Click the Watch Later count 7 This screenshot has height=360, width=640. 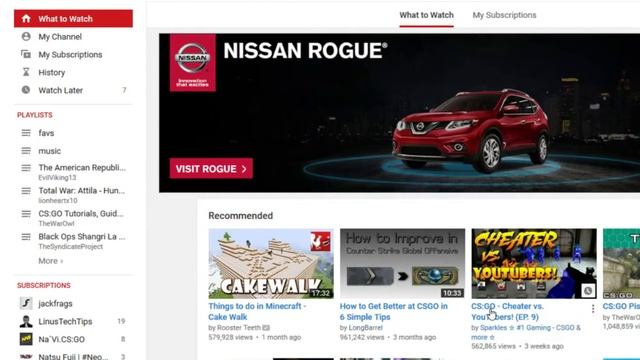click(x=124, y=90)
